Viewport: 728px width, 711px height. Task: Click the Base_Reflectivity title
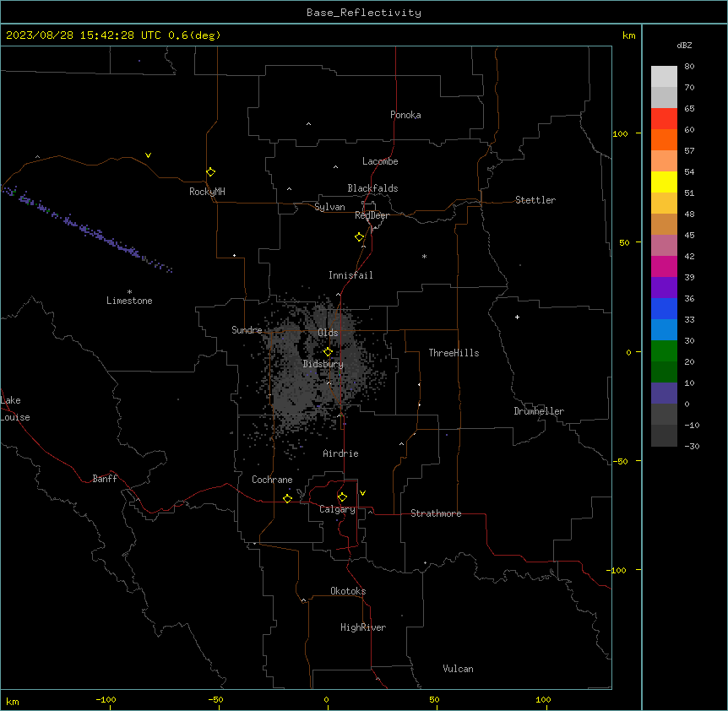click(364, 13)
